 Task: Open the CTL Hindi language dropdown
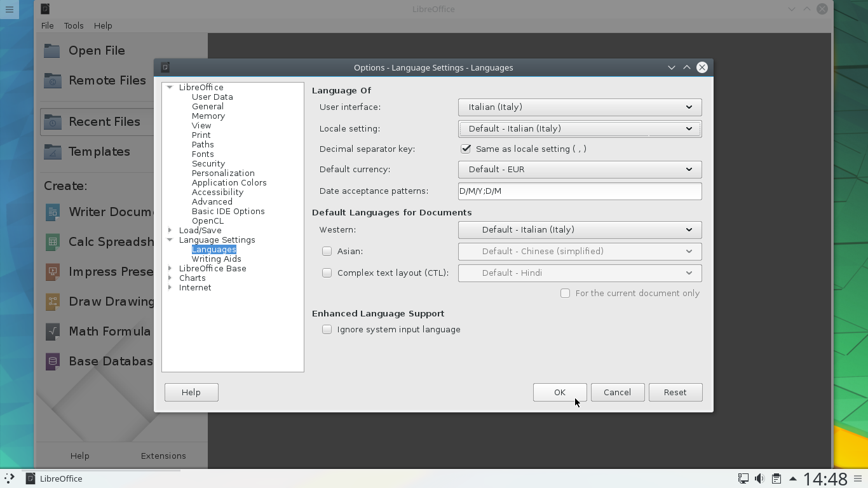pos(580,273)
